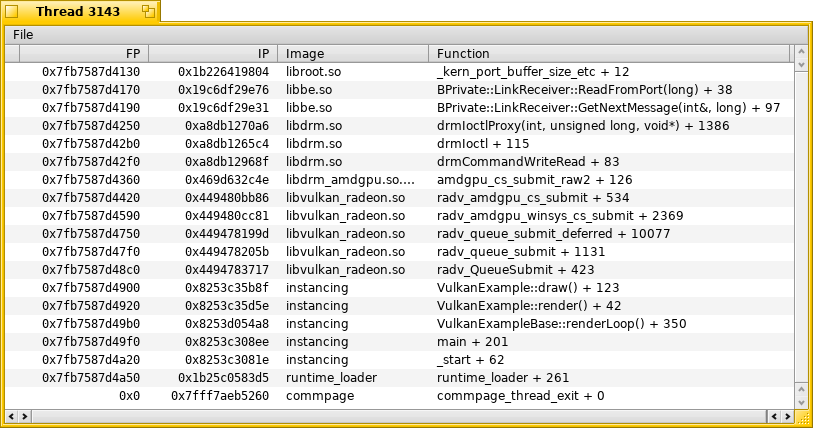This screenshot has height=428, width=813.
Task: Select the commpage_thread_exit + 0 row
Action: click(399, 395)
